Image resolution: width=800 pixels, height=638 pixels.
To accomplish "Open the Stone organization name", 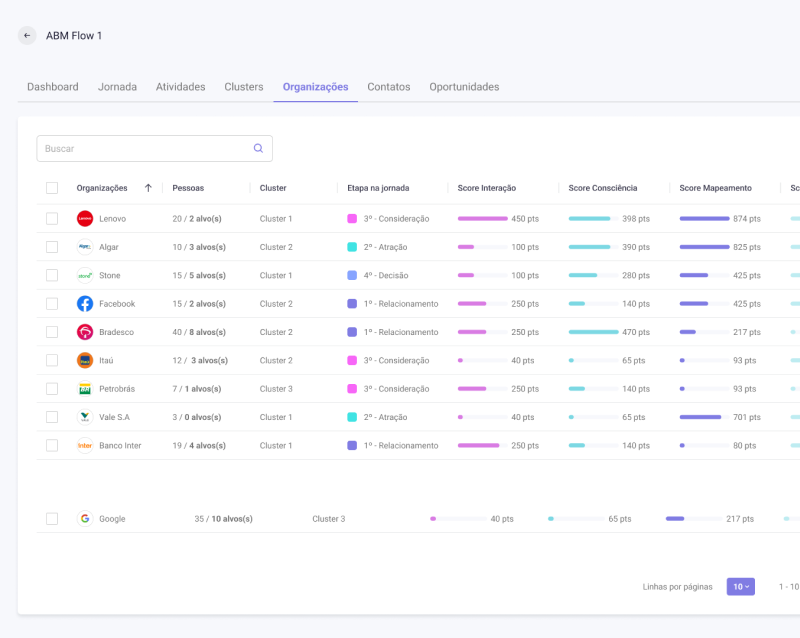I will (x=110, y=276).
